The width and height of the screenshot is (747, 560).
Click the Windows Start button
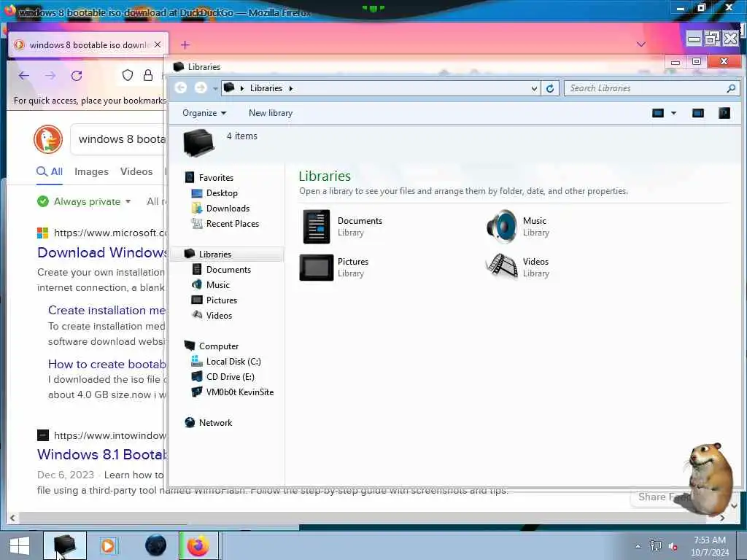point(20,545)
